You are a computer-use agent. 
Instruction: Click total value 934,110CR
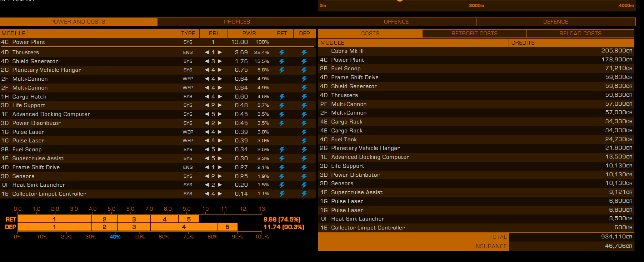point(616,237)
